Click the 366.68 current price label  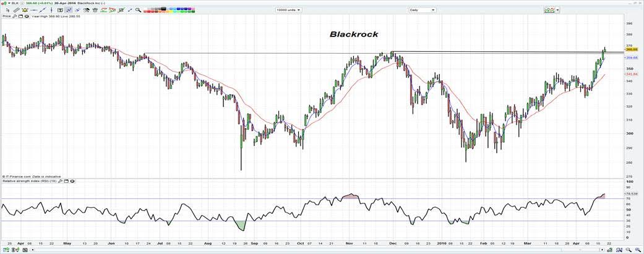tap(631, 49)
